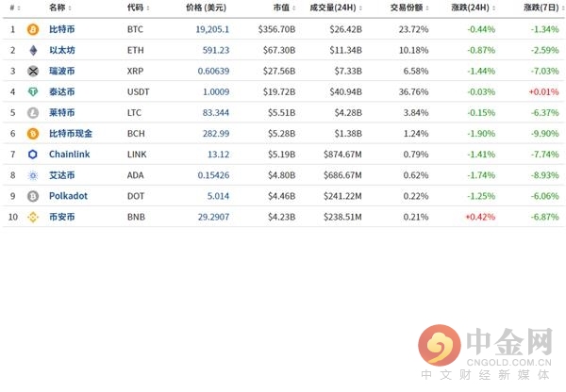Image resolution: width=566 pixels, height=392 pixels.
Task: Sort by 涨跌(24H) column header
Action: click(x=474, y=8)
